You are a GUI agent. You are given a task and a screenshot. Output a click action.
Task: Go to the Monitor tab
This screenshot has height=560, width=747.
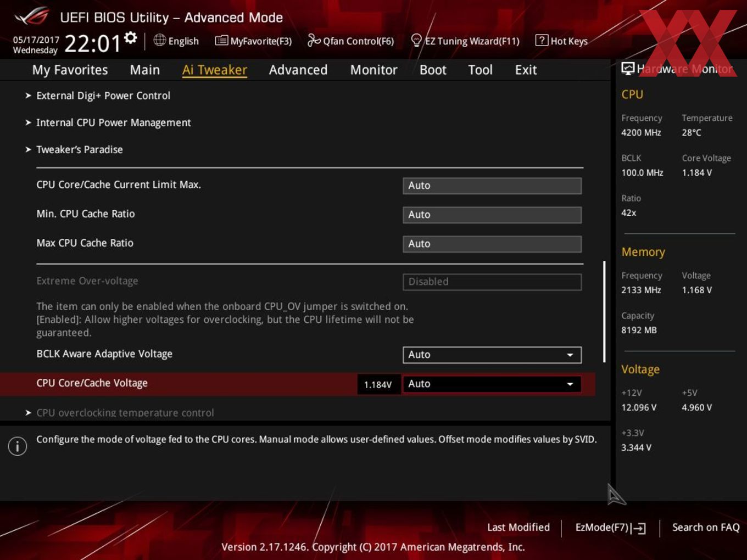374,70
